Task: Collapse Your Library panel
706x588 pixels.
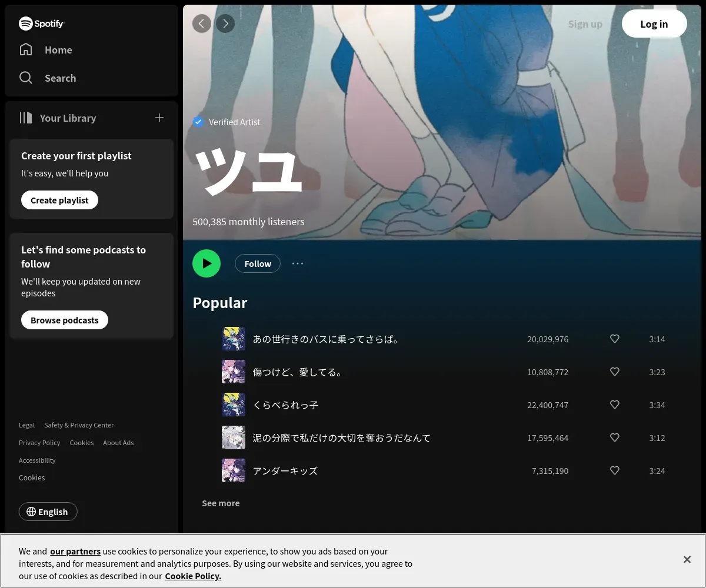Action: pos(58,118)
